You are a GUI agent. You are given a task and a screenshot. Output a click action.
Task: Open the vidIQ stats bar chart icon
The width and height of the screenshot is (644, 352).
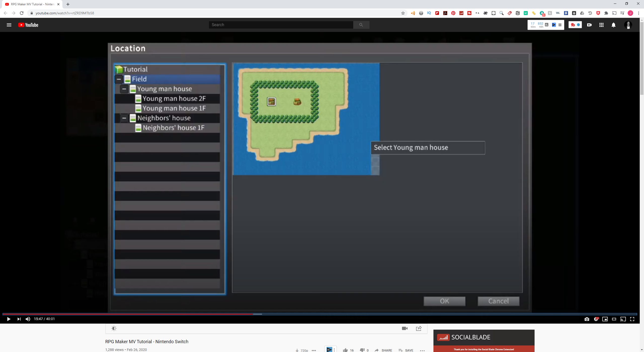pyautogui.click(x=547, y=25)
